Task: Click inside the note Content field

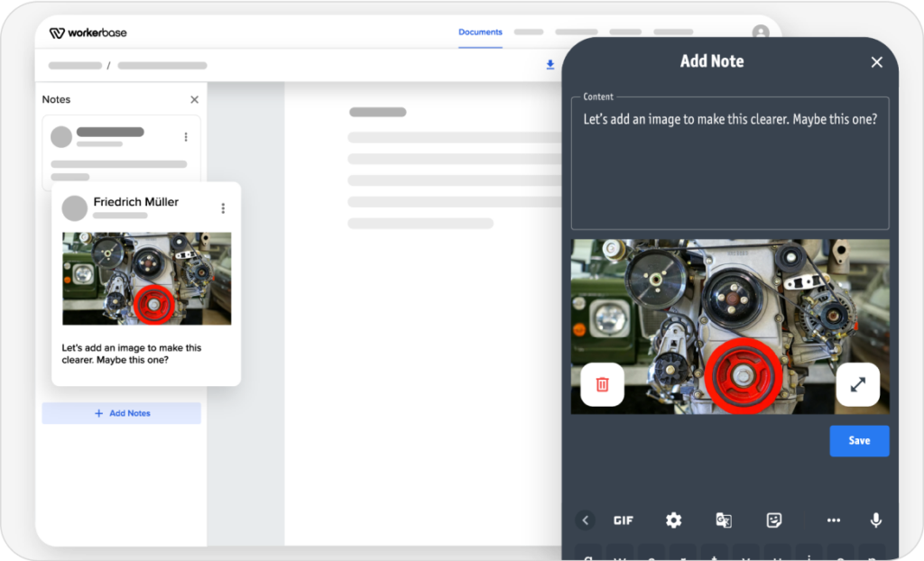Action: [x=729, y=162]
